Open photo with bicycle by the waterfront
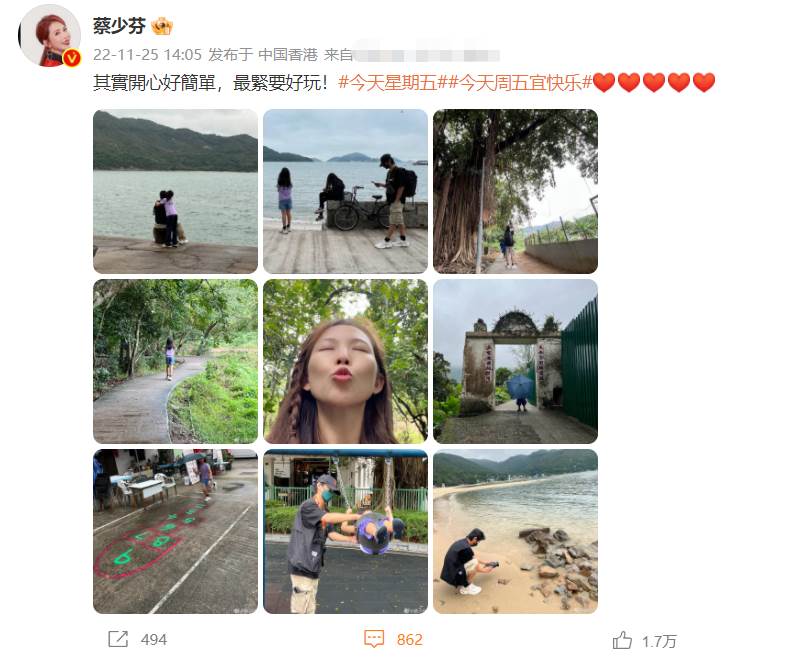Image resolution: width=785 pixels, height=659 pixels. click(345, 191)
